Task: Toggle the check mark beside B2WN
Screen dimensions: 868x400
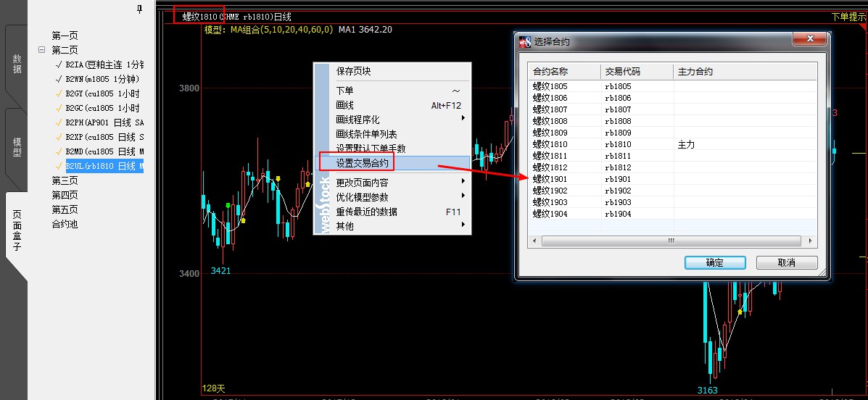Action: pos(59,79)
